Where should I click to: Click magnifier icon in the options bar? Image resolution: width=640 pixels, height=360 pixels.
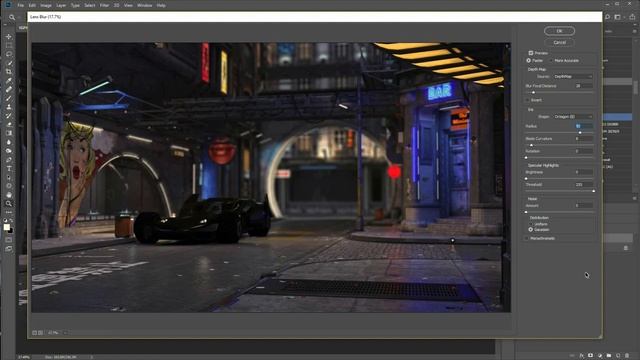click(12, 17)
